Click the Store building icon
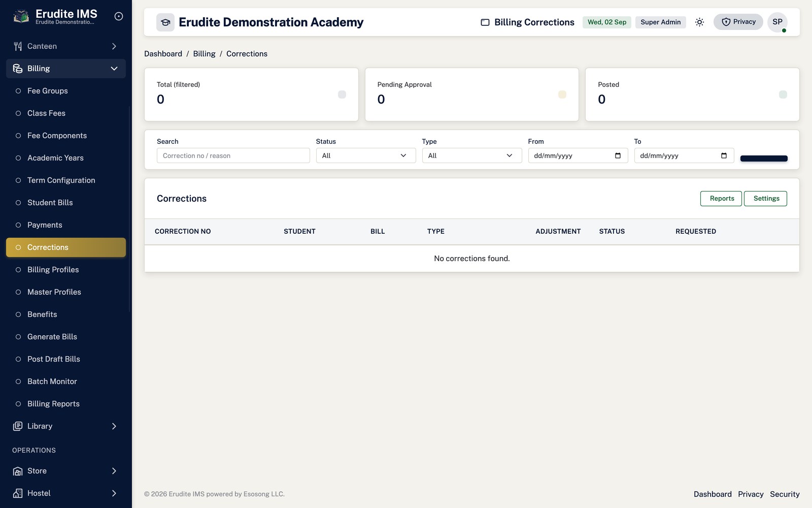Viewport: 812px width, 508px height. click(18, 471)
